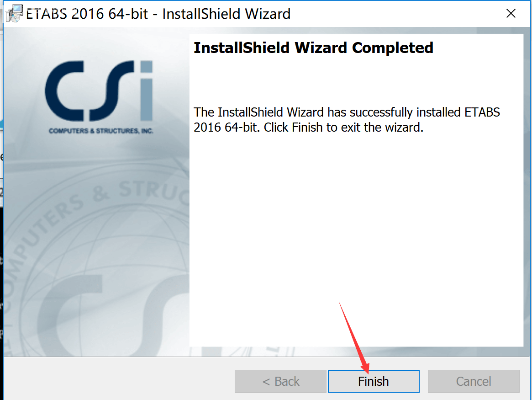
Task: Click the Computers & Structures, Inc. caption
Action: pos(101,131)
